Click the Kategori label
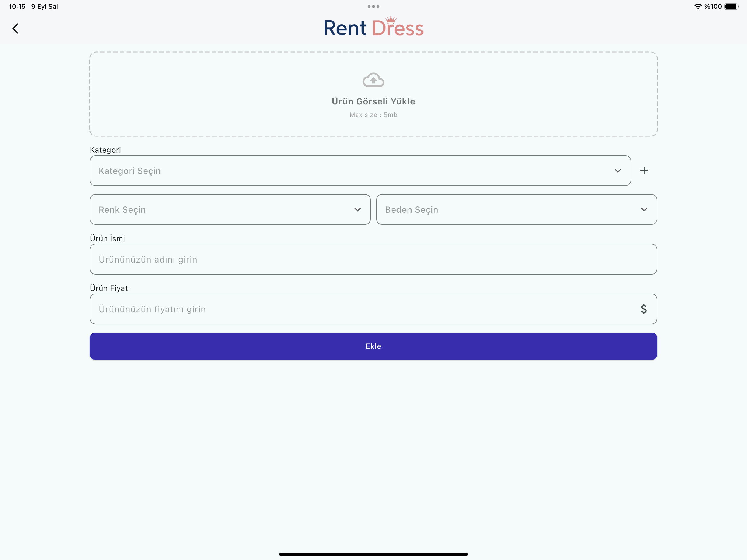Screen dimensions: 747x560 tap(105, 150)
